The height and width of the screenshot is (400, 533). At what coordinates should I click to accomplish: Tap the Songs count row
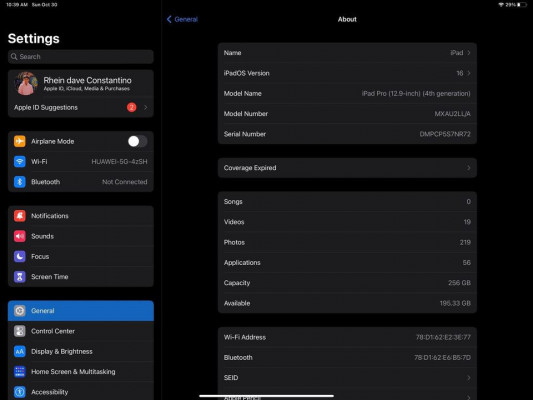pyautogui.click(x=347, y=202)
